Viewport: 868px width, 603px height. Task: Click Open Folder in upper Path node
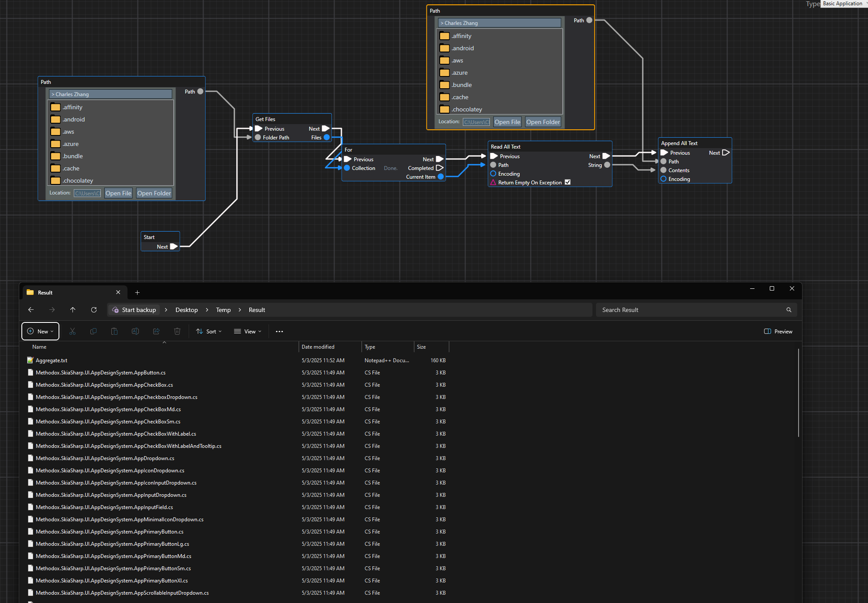pyautogui.click(x=543, y=122)
